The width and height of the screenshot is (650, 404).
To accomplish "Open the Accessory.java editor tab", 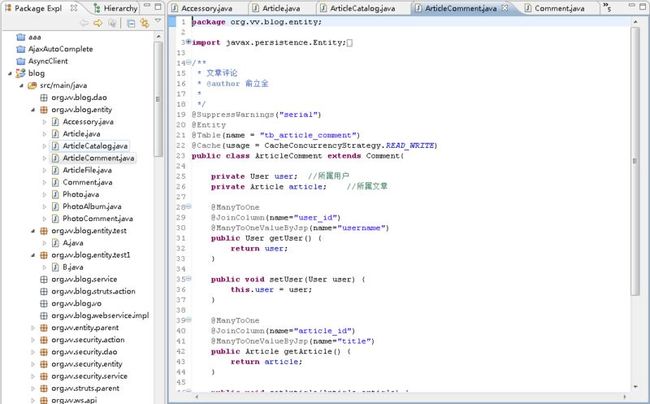I will coord(202,8).
